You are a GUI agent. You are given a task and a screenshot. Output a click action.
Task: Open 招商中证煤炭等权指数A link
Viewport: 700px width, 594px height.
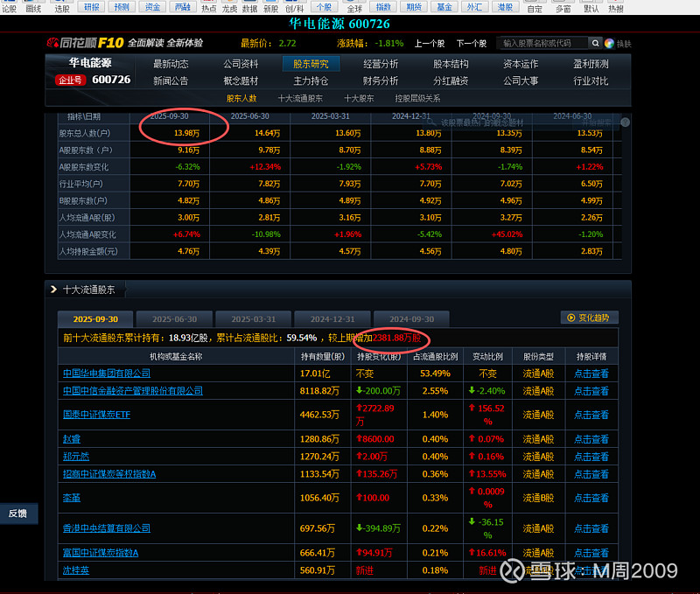(108, 474)
